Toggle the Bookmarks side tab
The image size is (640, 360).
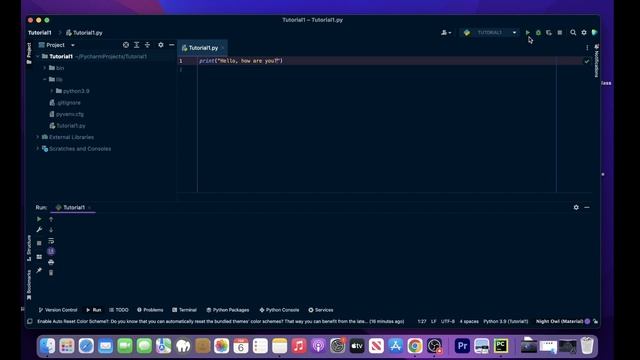(29, 285)
